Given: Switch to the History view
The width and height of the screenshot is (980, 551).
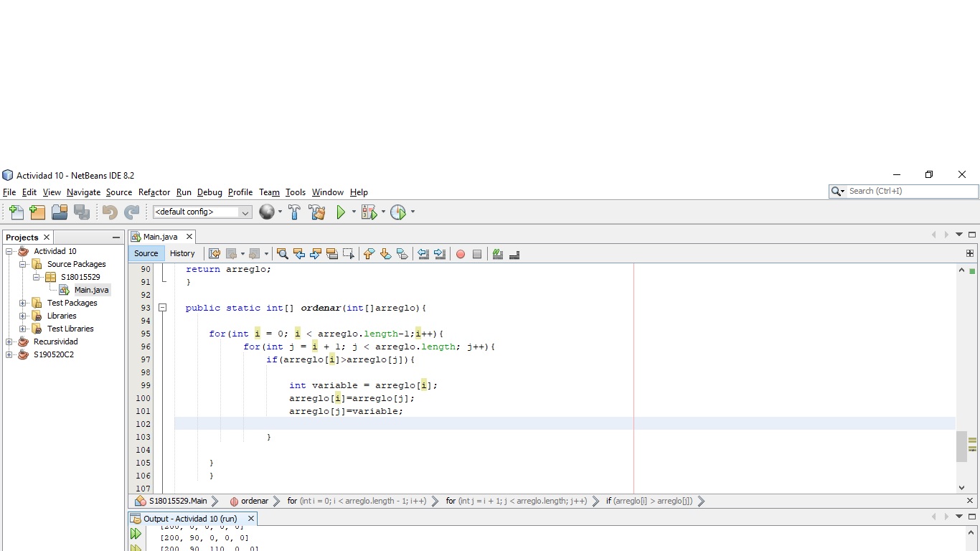Looking at the screenshot, I should tap(182, 253).
